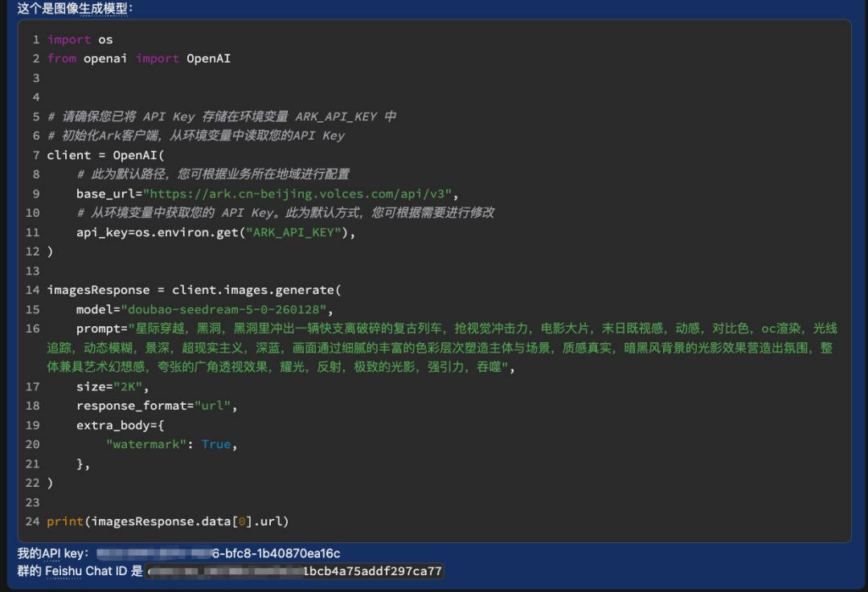868x592 pixels.
Task: Place the cursor on "client = OpenAI("
Action: (106, 156)
